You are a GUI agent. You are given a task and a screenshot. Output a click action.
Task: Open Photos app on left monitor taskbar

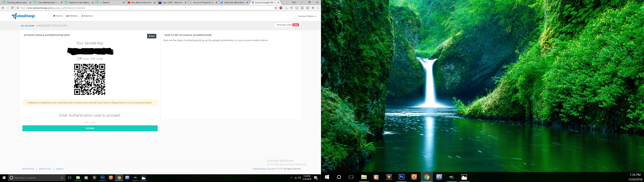143,178
